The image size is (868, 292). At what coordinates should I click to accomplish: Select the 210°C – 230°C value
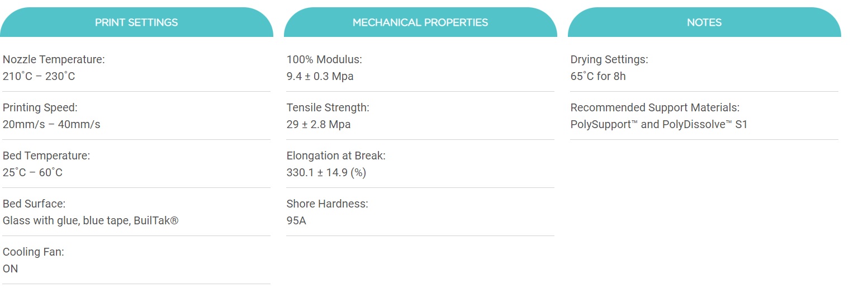tap(39, 76)
